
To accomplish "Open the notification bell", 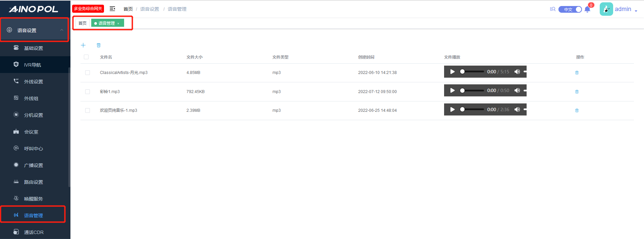I will [x=587, y=9].
